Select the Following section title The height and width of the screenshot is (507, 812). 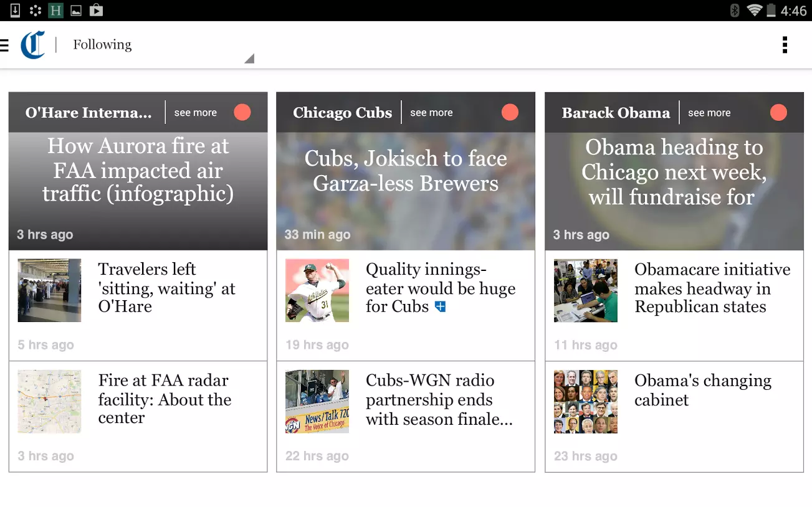(102, 45)
